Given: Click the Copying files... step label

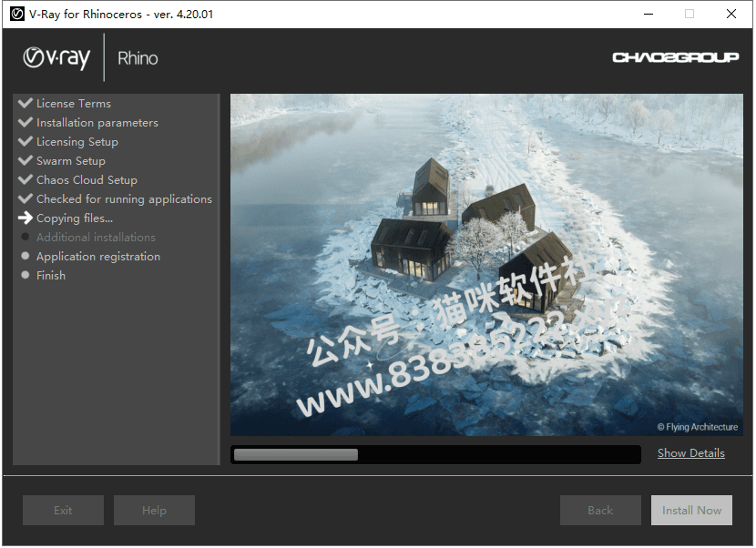Looking at the screenshot, I should [75, 218].
